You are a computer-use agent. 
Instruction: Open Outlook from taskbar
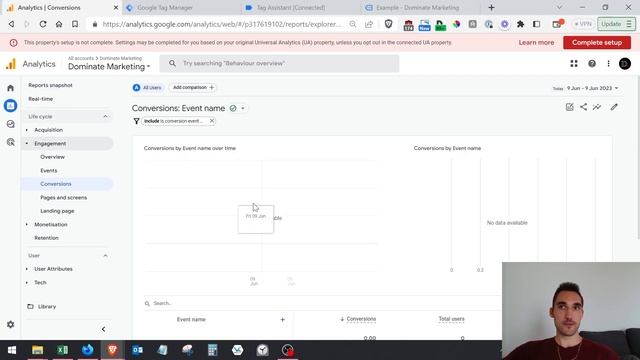[x=138, y=350]
